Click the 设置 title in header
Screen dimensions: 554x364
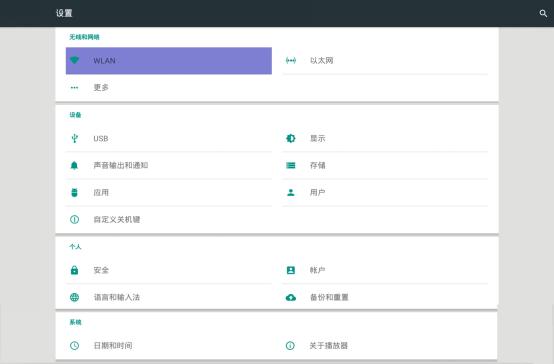point(64,13)
